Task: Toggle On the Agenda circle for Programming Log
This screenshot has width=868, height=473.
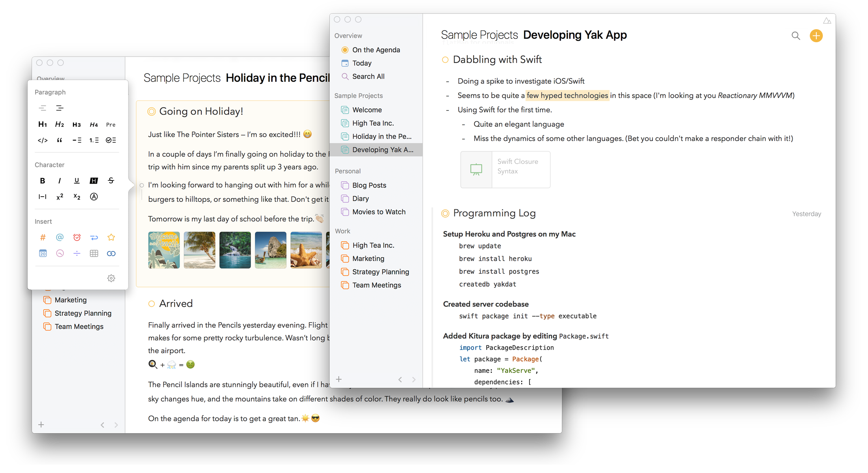Action: coord(445,214)
